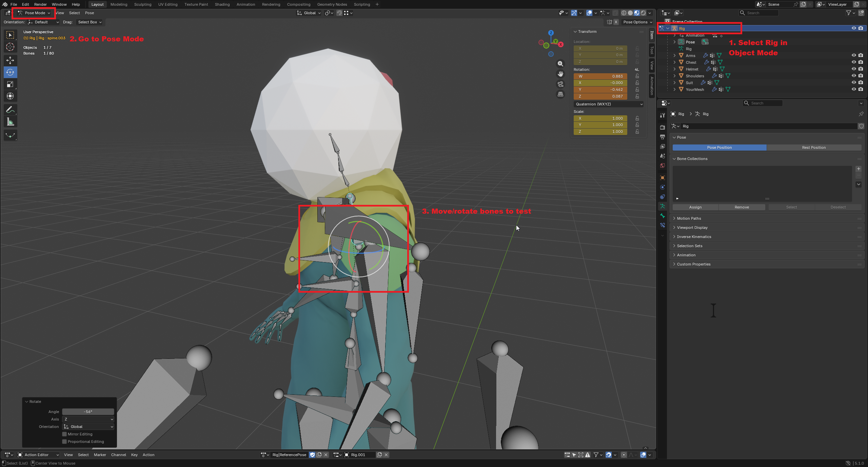The height and width of the screenshot is (467, 868).
Task: Click the Rest Position button
Action: point(813,148)
